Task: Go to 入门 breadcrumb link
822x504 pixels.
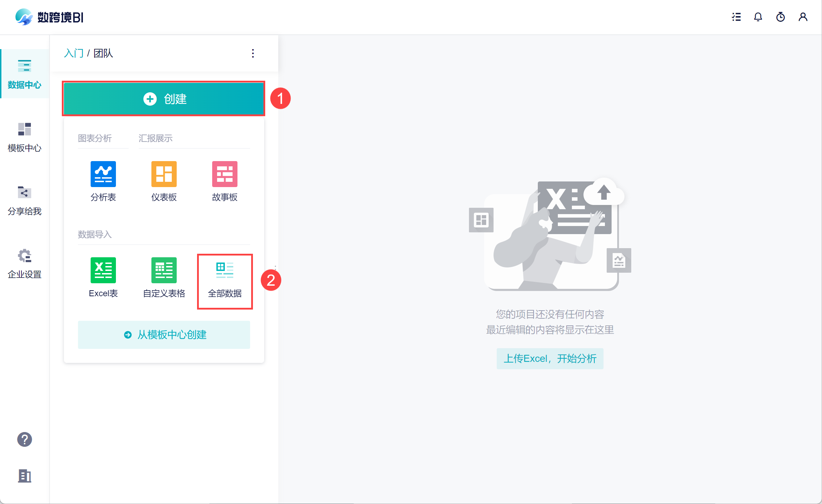Action: (74, 53)
